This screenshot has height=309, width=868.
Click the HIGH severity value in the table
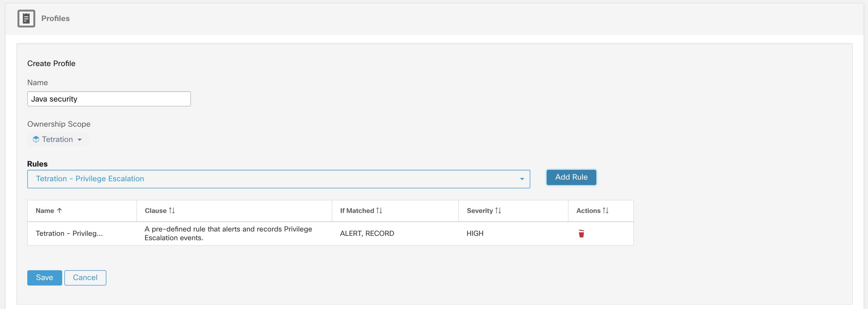(475, 233)
